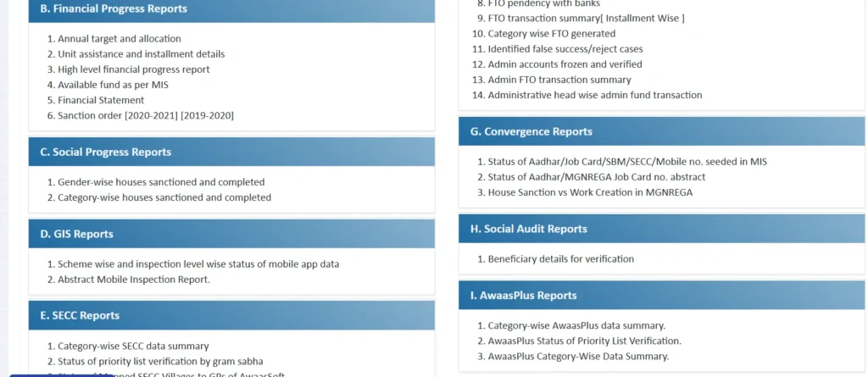The height and width of the screenshot is (377, 868).
Task: Open House Sanction vs Work Creation in MGNREGA
Action: 590,192
